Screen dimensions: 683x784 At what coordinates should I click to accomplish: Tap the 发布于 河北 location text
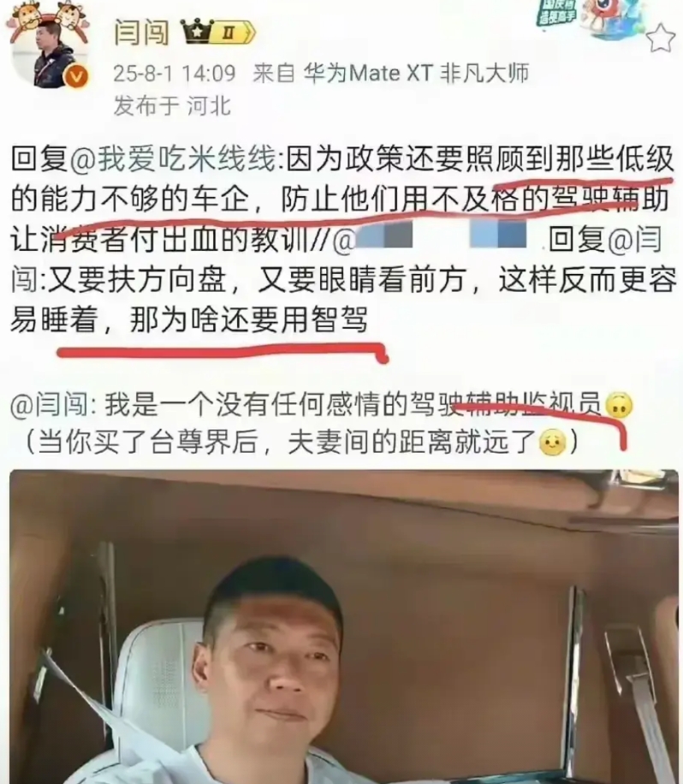172,106
